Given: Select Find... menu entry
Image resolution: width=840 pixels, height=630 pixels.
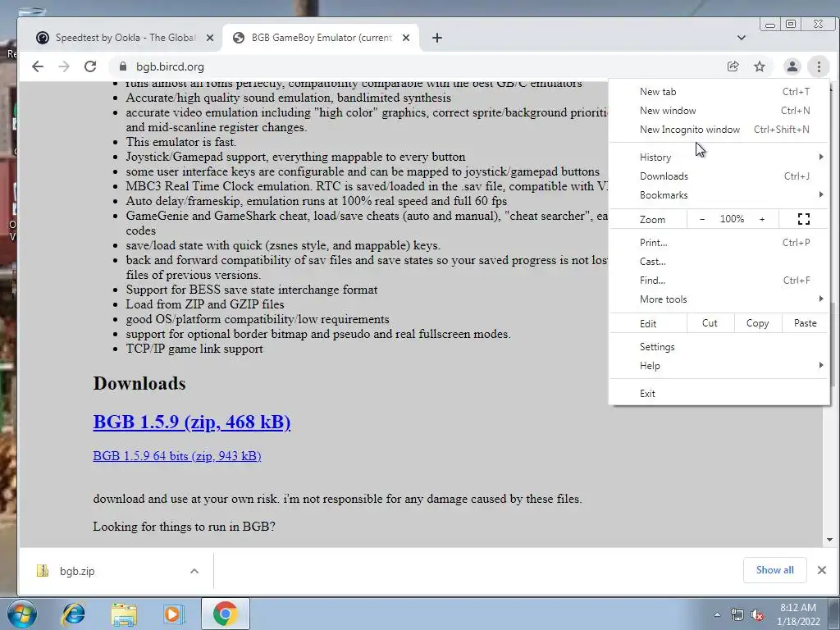Looking at the screenshot, I should click(719, 281).
